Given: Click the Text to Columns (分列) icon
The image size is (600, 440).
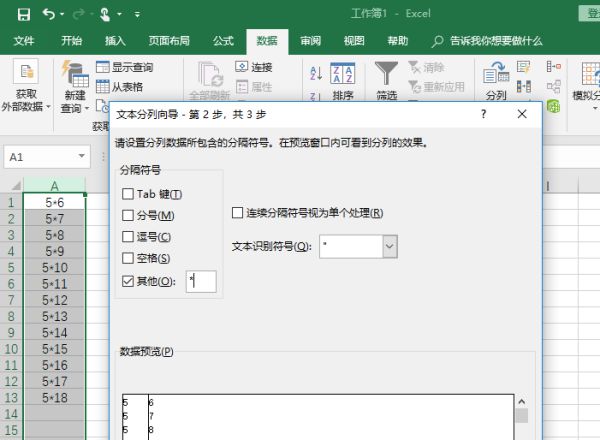Looking at the screenshot, I should pyautogui.click(x=494, y=74).
